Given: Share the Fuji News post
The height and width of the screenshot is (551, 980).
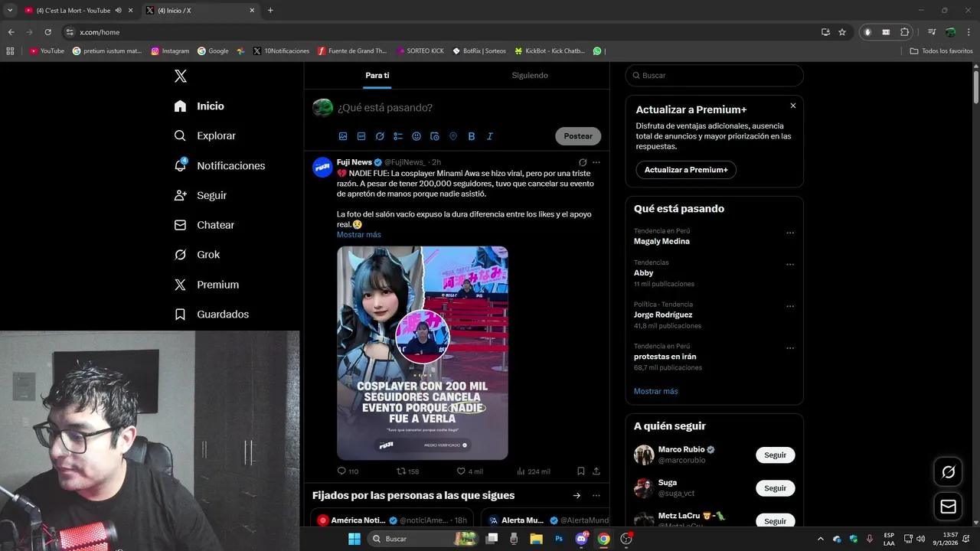Looking at the screenshot, I should 596,471.
